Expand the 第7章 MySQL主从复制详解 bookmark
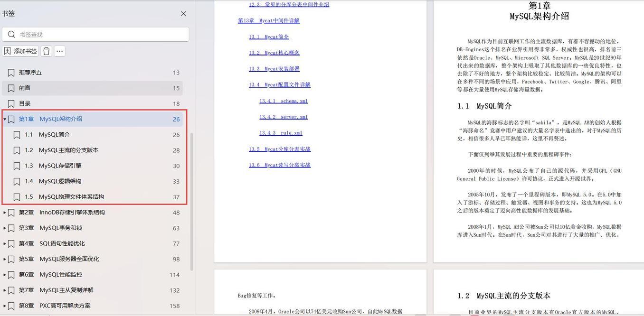The height and width of the screenshot is (316, 644). click(5, 290)
